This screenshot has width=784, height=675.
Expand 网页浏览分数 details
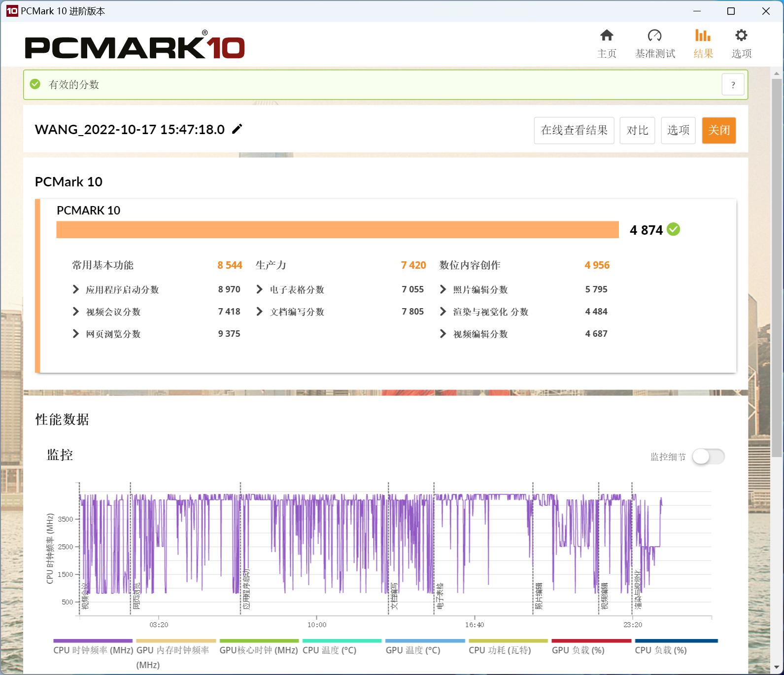[x=75, y=334]
